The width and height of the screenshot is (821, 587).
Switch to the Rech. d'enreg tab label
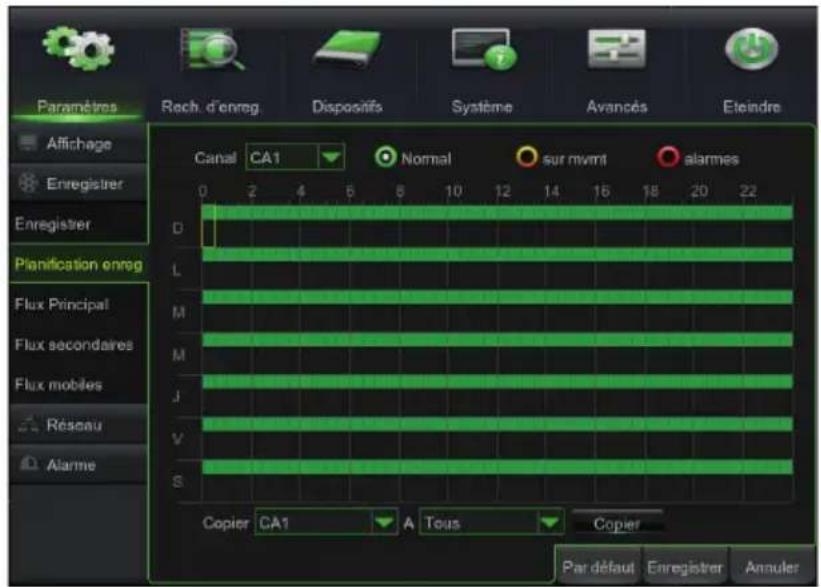[210, 107]
